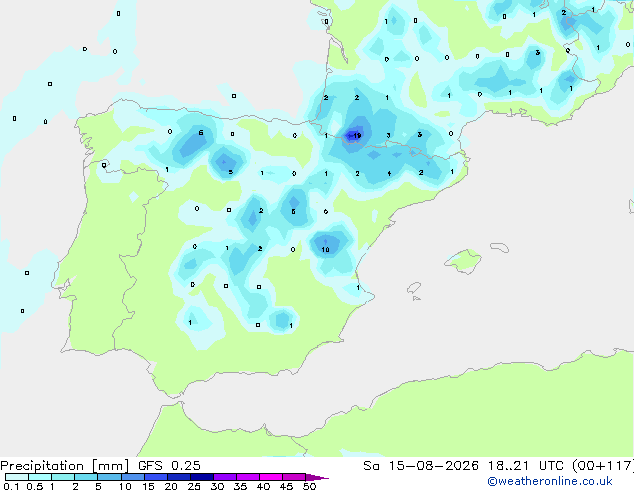Click the 2–5 mm legend swatch
This screenshot has height=490, width=634.
[86, 477]
